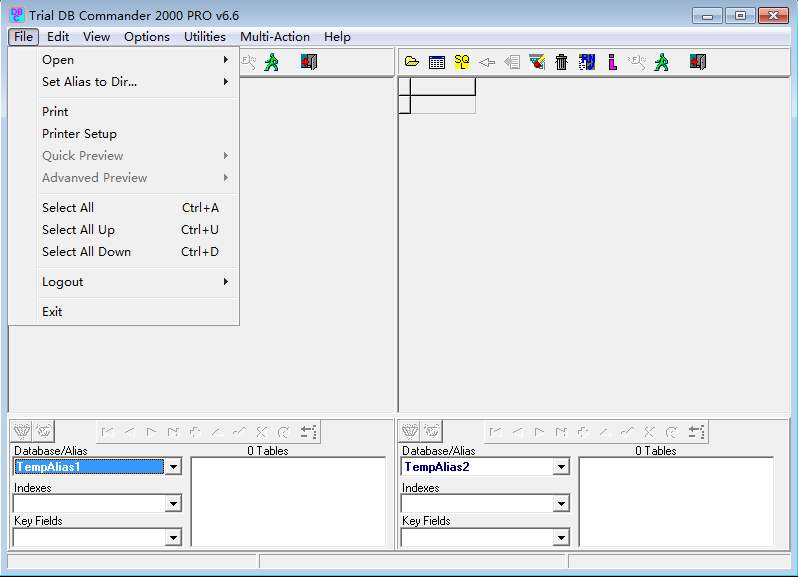Click the '0 Tables' label in TempAlias2 panel
Viewport: 798px width, 577px height.
(x=656, y=451)
